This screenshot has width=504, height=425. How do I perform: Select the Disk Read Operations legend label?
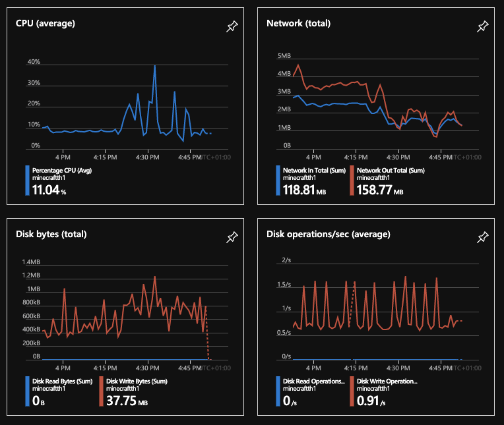(x=314, y=382)
